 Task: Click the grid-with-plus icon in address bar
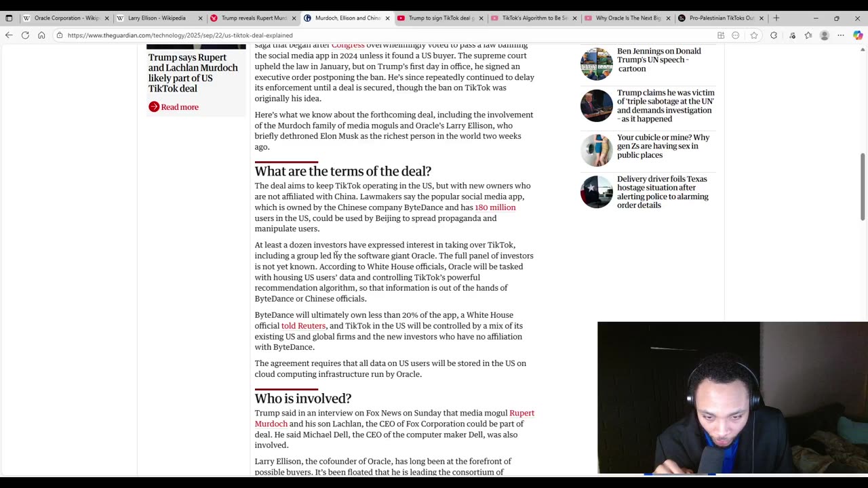721,35
